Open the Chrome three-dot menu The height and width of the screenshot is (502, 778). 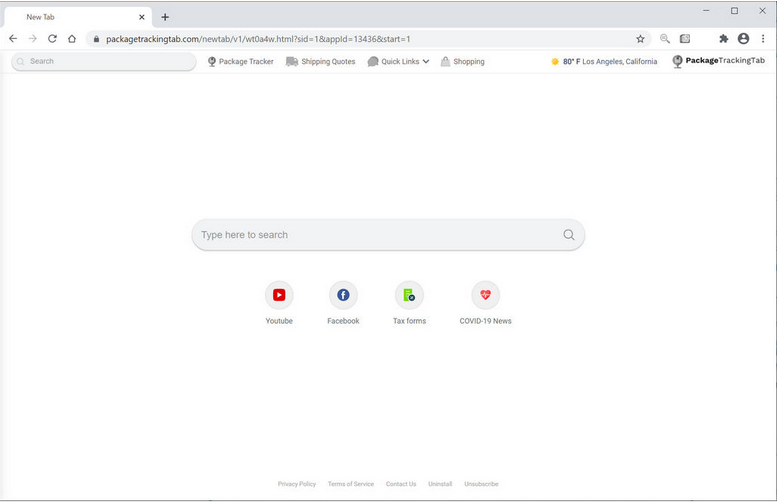pos(763,39)
